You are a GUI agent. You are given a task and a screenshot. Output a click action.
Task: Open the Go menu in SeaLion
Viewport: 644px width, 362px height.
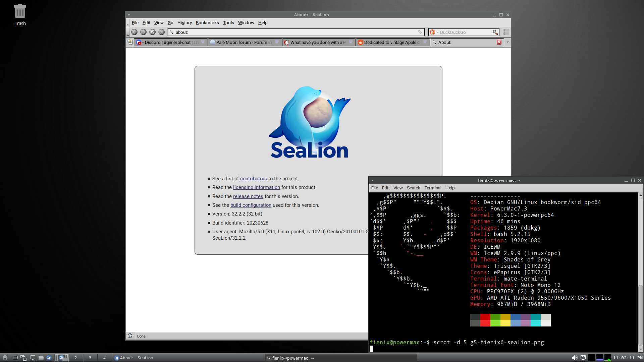pyautogui.click(x=170, y=23)
